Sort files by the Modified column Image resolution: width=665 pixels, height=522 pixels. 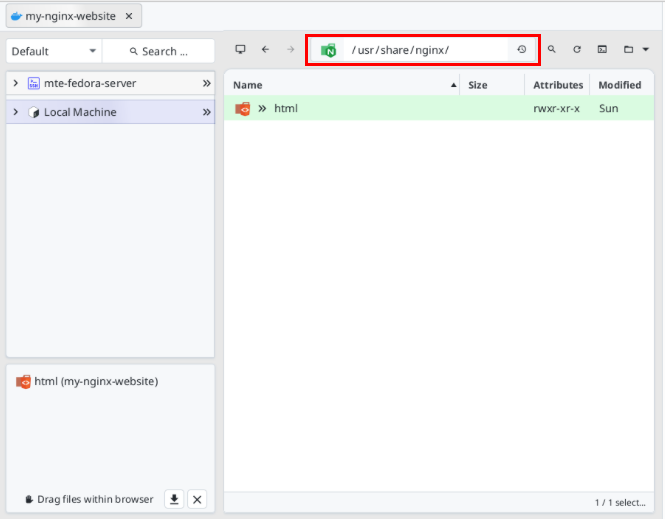point(622,85)
